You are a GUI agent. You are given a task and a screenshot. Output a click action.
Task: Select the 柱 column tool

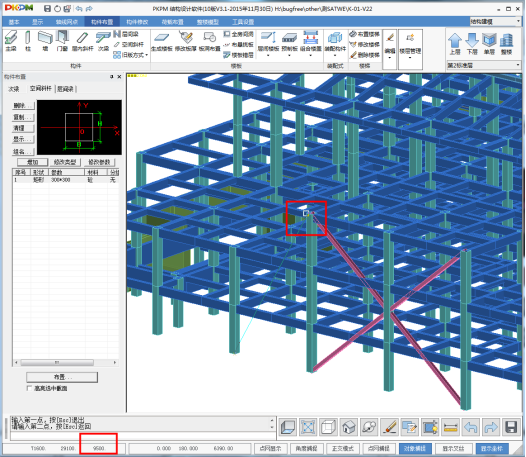tap(28, 41)
